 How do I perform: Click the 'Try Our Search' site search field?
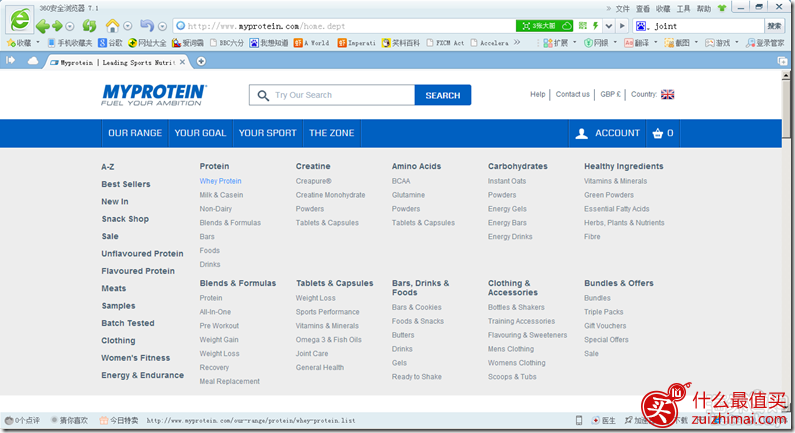[x=332, y=95]
